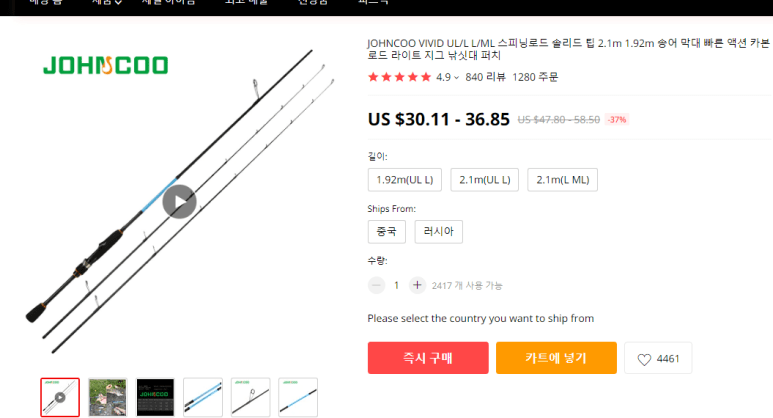Increase quantity with the plus button

(x=417, y=285)
